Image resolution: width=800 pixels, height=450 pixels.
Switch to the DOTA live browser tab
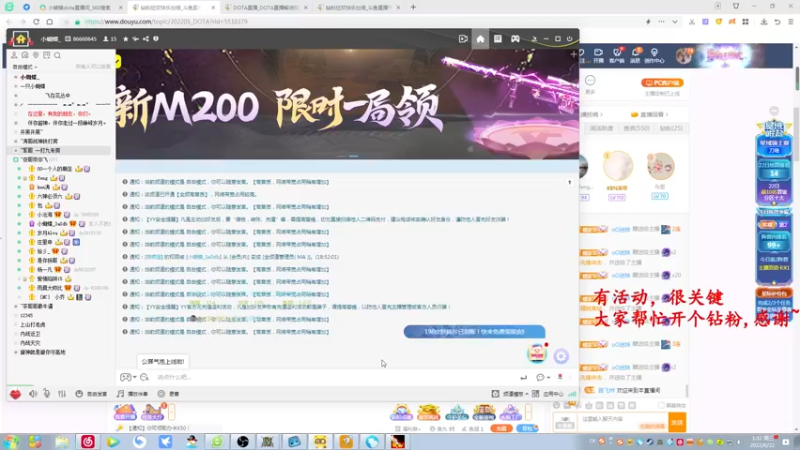coord(264,7)
